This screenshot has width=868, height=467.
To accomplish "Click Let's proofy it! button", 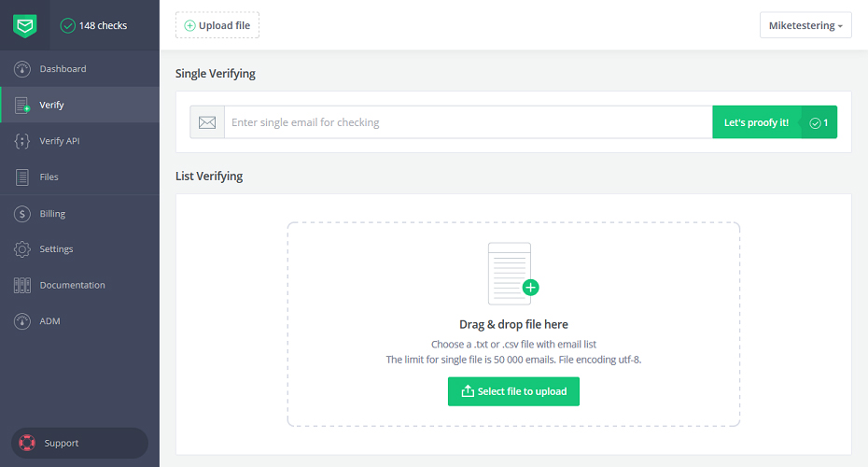I will tap(756, 122).
